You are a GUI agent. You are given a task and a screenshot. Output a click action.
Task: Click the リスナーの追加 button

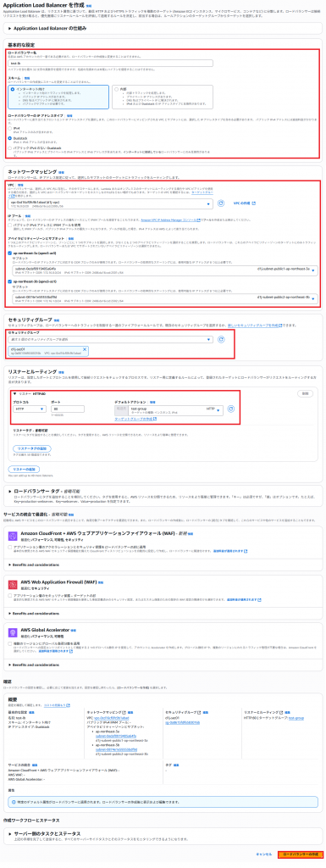pos(24,469)
